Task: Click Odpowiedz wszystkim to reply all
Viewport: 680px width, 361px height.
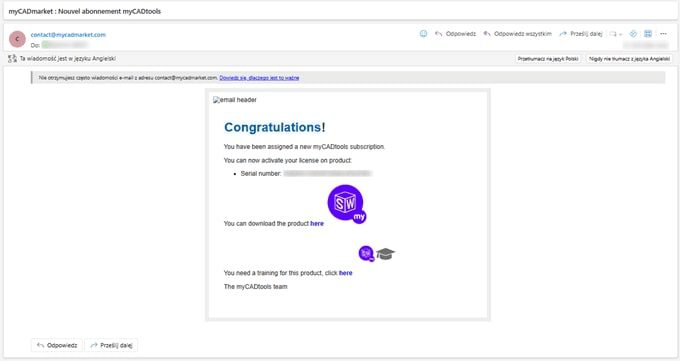Action: (517, 33)
